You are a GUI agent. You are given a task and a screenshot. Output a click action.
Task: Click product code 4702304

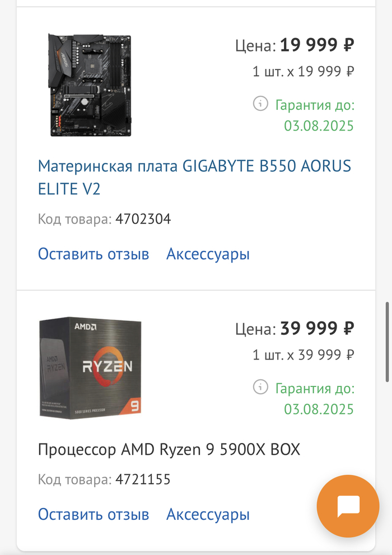[143, 219]
